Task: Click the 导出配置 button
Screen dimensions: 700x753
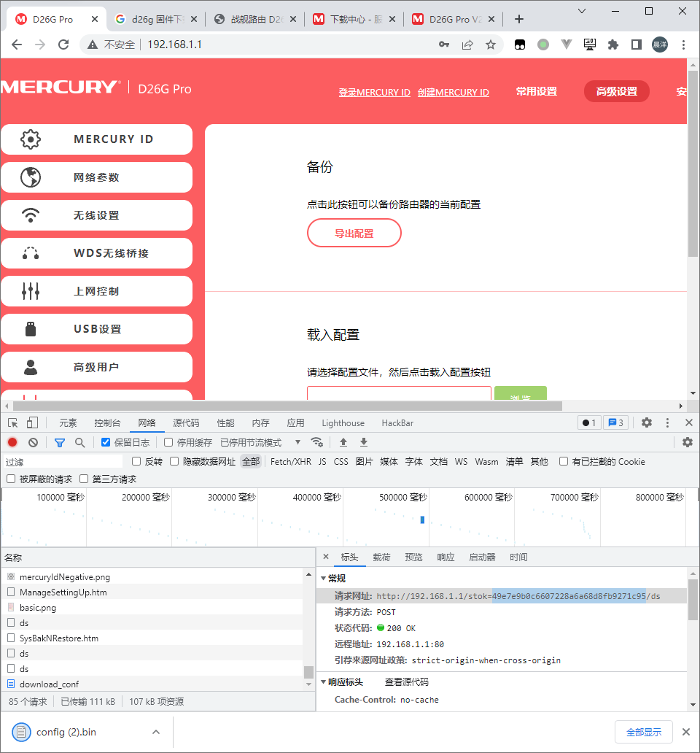Action: (354, 233)
